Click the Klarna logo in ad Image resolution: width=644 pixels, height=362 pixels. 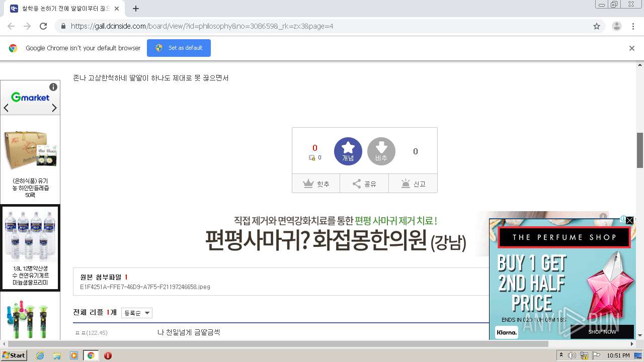pyautogui.click(x=506, y=332)
